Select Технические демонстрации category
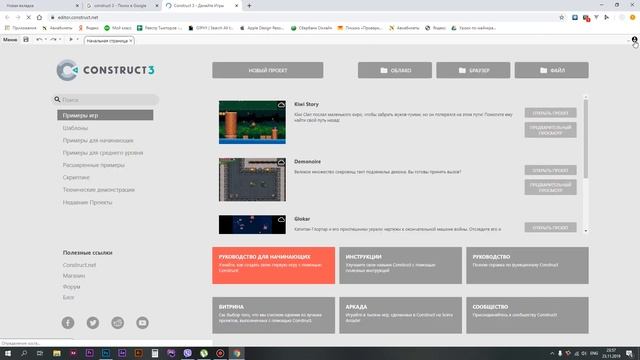This screenshot has width=640, height=360. 98,190
